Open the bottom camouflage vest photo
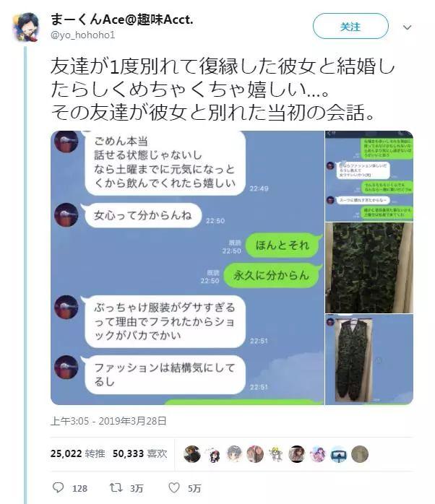Image resolution: width=435 pixels, height=504 pixels. click(x=369, y=360)
